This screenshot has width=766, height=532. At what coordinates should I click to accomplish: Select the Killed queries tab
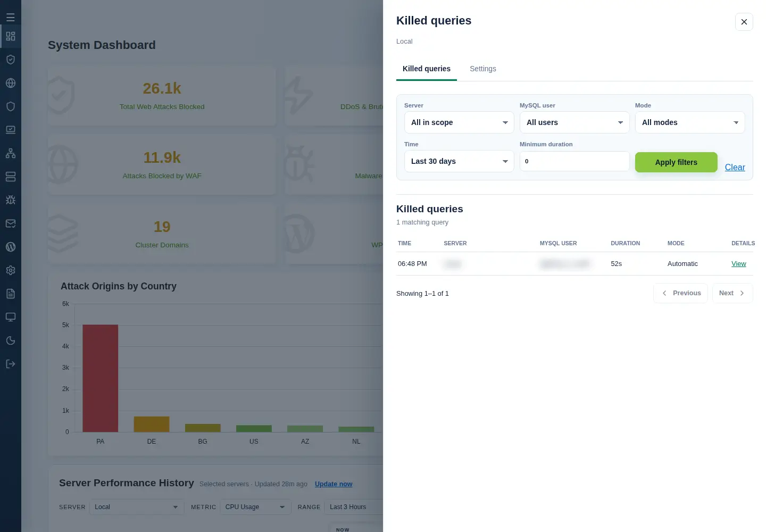click(426, 69)
